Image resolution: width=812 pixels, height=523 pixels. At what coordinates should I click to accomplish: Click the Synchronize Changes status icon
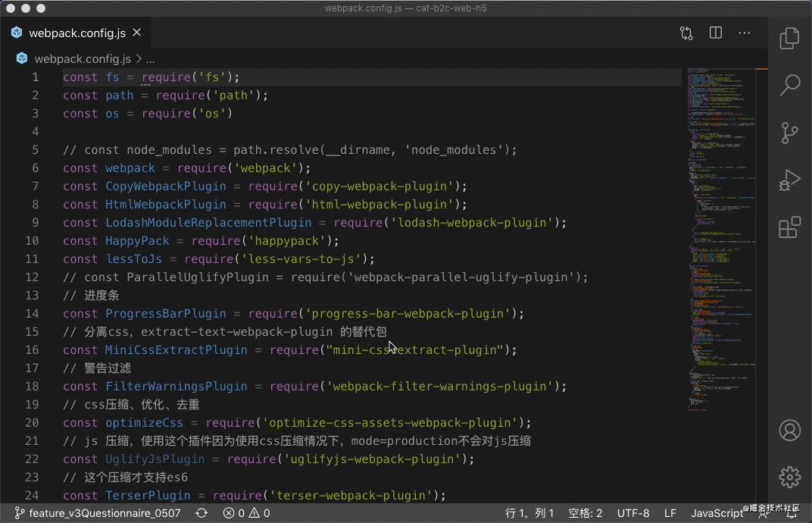tap(201, 513)
